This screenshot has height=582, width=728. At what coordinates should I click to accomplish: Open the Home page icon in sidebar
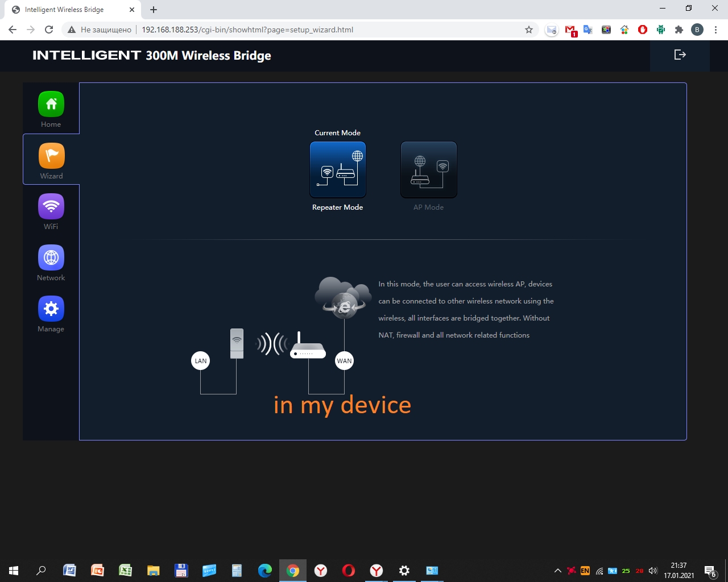[51, 105]
